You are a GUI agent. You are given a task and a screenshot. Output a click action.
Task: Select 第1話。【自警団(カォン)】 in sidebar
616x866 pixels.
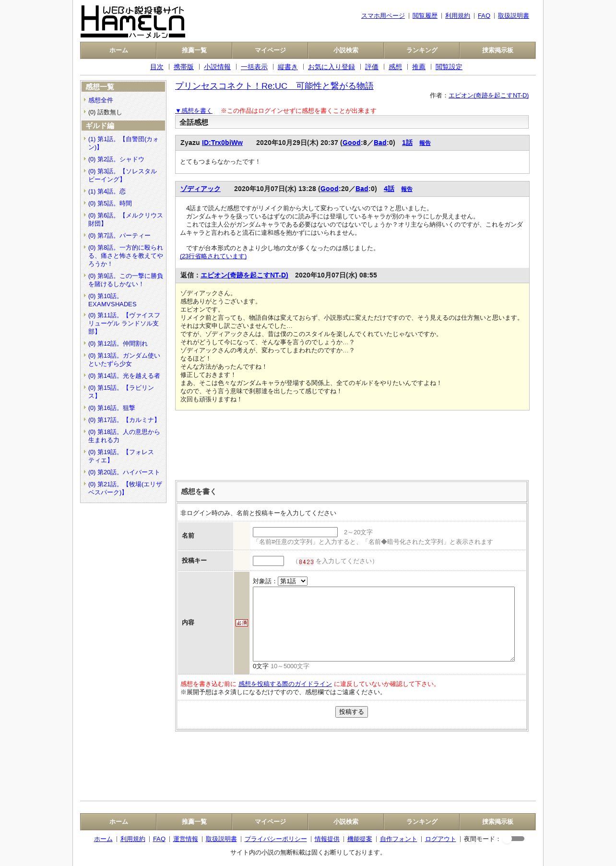click(x=123, y=143)
